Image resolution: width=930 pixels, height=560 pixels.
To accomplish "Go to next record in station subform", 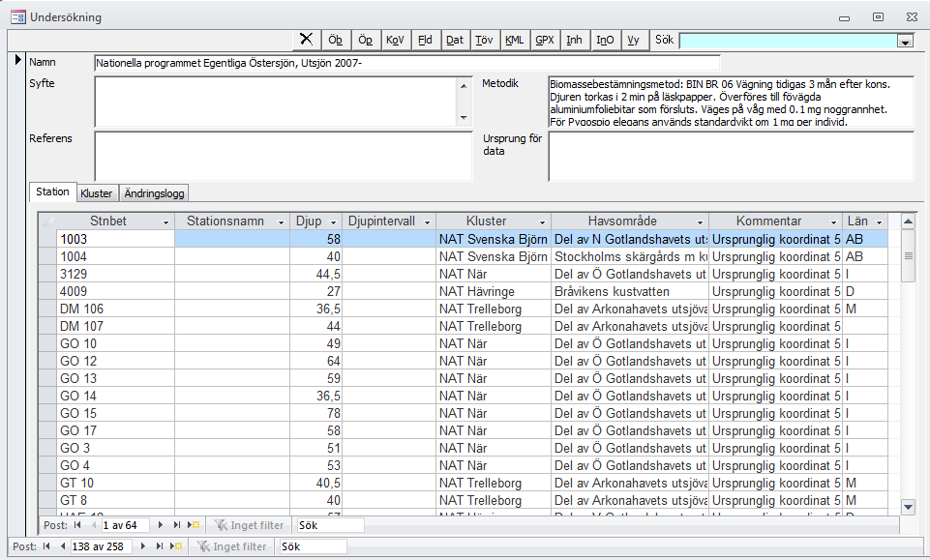I will (x=160, y=525).
